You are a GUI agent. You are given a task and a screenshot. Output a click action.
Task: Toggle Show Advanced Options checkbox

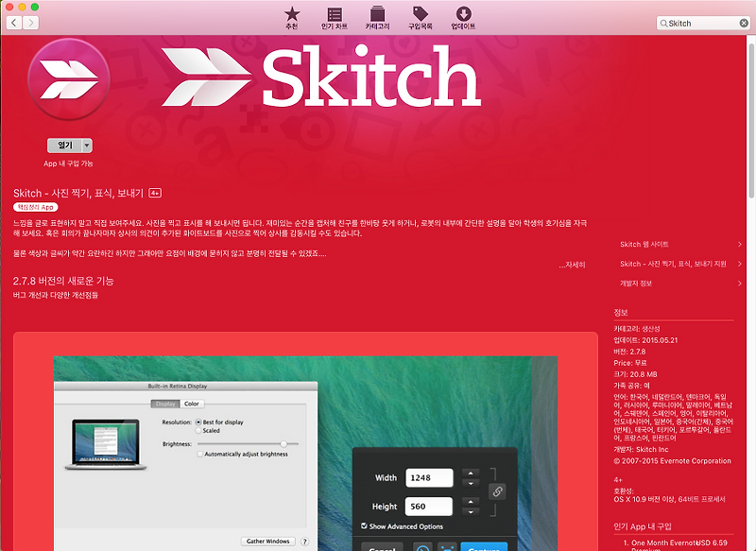click(x=364, y=525)
